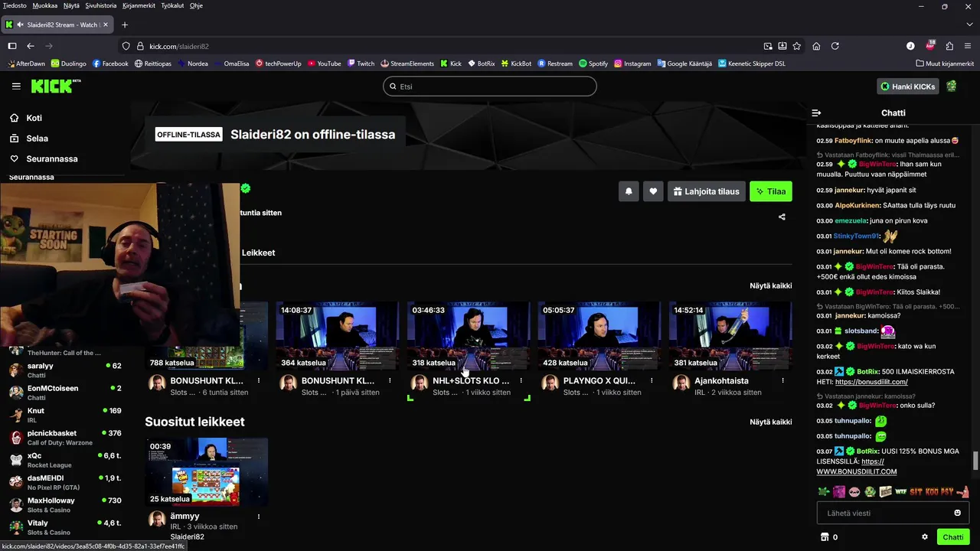The width and height of the screenshot is (980, 551).
Task: Open picnickbasket channel in sidebar
Action: tap(65, 438)
